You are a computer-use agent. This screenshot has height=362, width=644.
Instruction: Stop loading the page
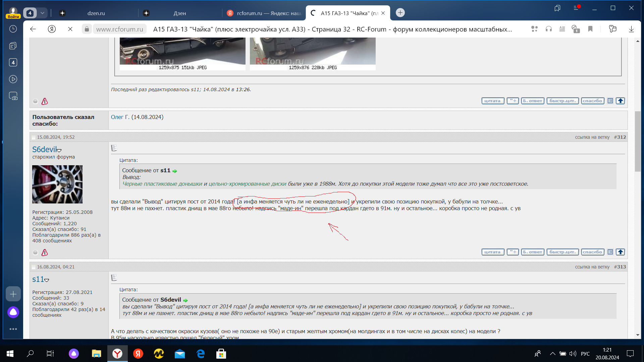(70, 29)
